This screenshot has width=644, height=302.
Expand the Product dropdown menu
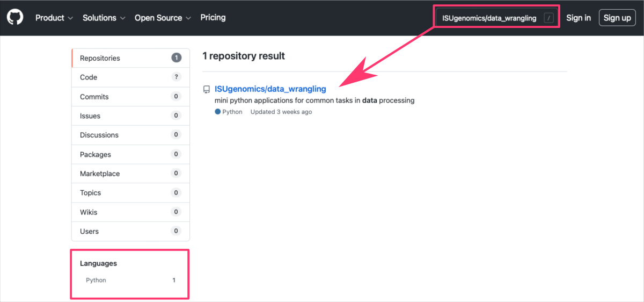[x=54, y=18]
